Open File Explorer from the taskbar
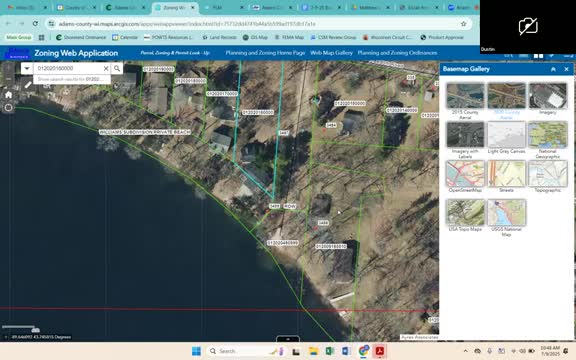Viewport: 576px width, 360px height. [x=313, y=351]
